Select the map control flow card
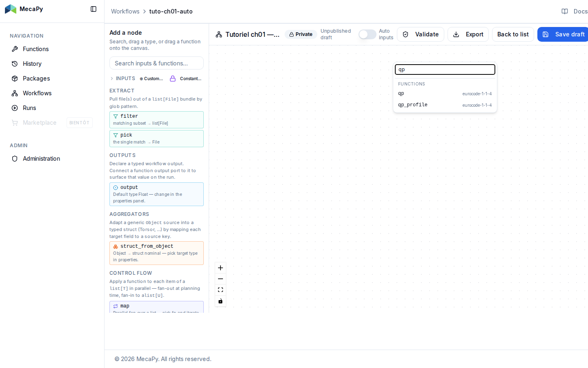The image size is (588, 368). (x=156, y=307)
